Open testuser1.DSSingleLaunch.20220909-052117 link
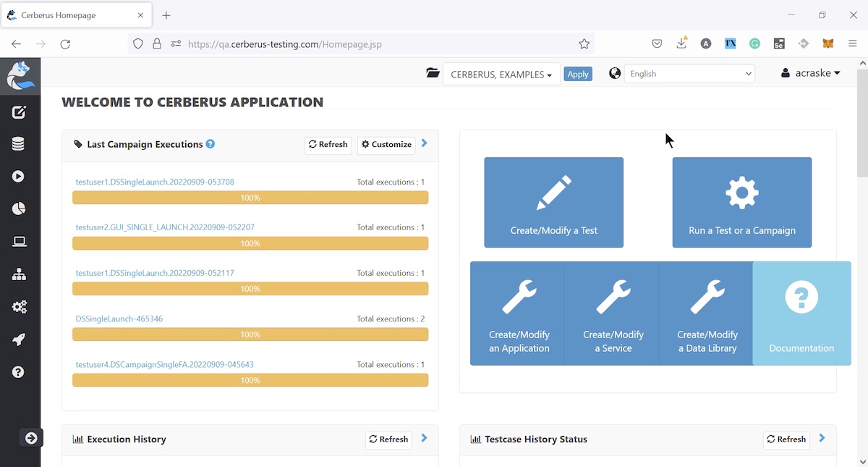Screen dimensions: 868x467 155,273
